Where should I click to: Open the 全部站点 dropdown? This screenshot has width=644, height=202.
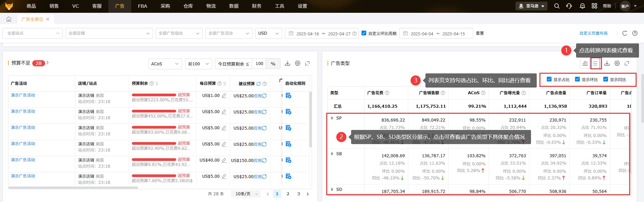coord(33,33)
